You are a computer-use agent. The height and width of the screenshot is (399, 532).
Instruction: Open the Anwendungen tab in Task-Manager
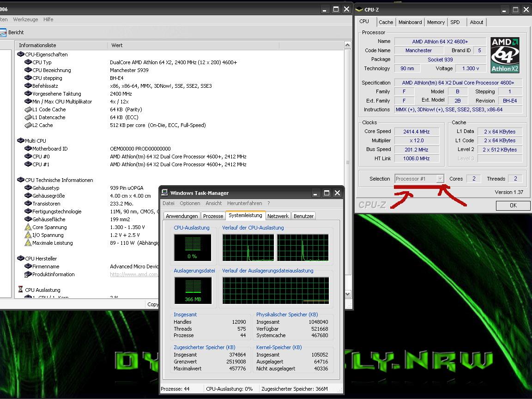click(x=182, y=216)
